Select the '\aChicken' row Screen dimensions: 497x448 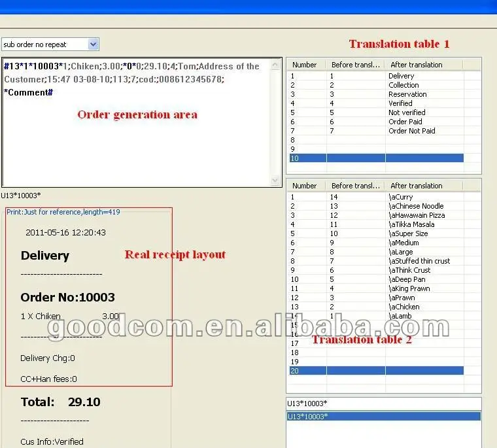pos(377,307)
